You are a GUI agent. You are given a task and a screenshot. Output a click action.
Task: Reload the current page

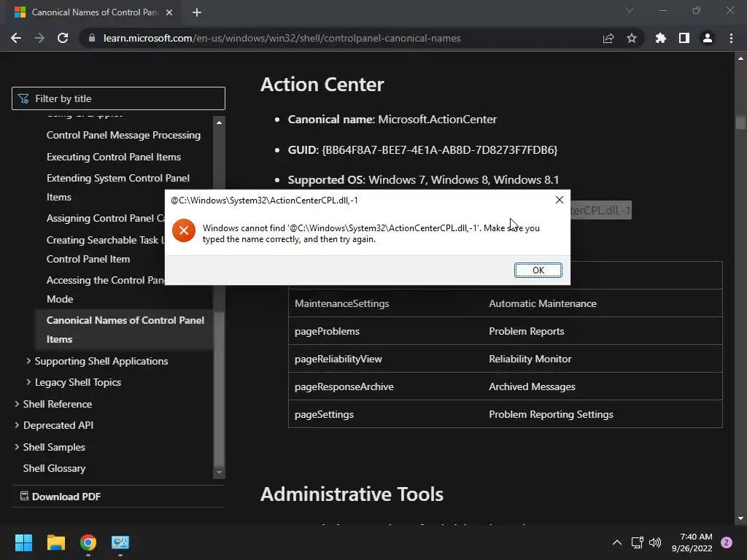(x=63, y=38)
